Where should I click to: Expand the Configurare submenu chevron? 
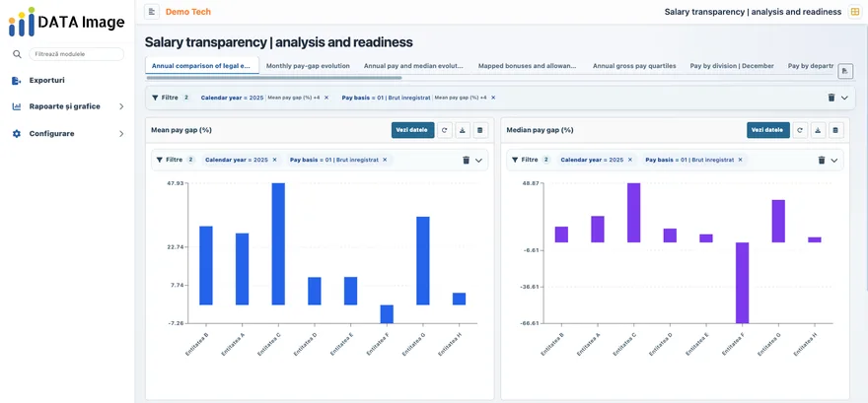click(x=121, y=134)
